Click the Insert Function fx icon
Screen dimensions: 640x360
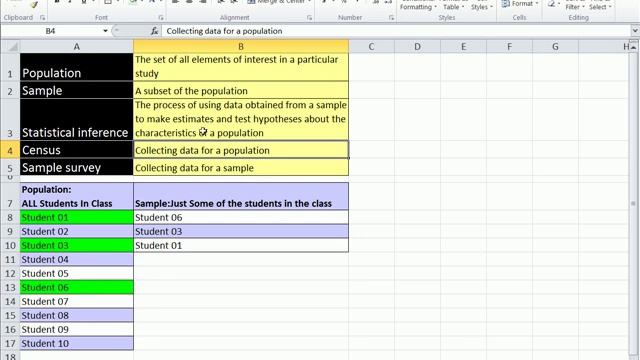point(154,31)
